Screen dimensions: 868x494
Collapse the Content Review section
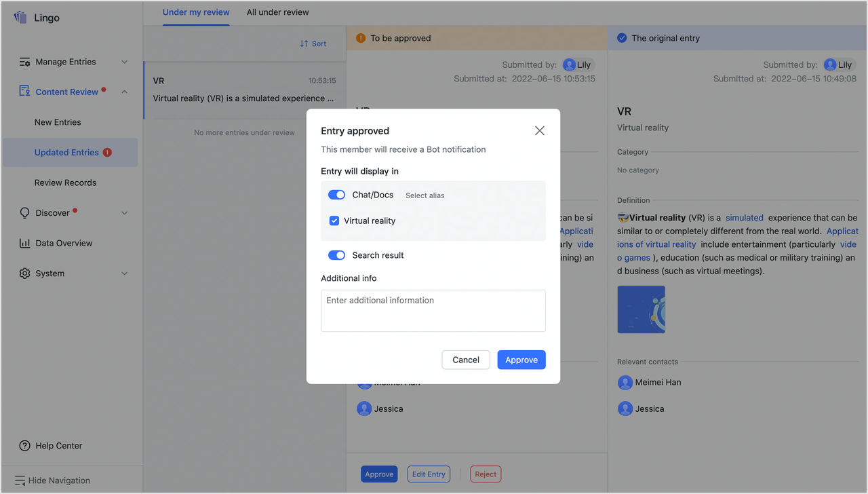pyautogui.click(x=124, y=91)
